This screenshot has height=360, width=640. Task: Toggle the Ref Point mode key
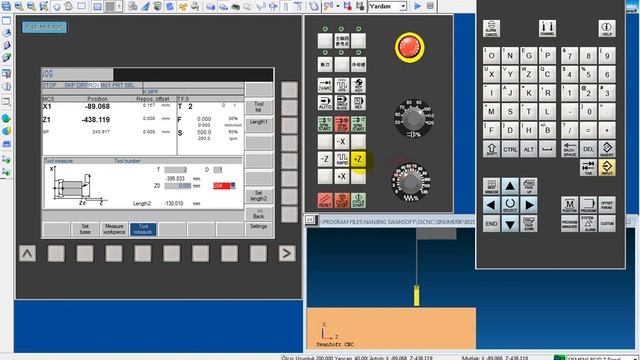tap(358, 85)
